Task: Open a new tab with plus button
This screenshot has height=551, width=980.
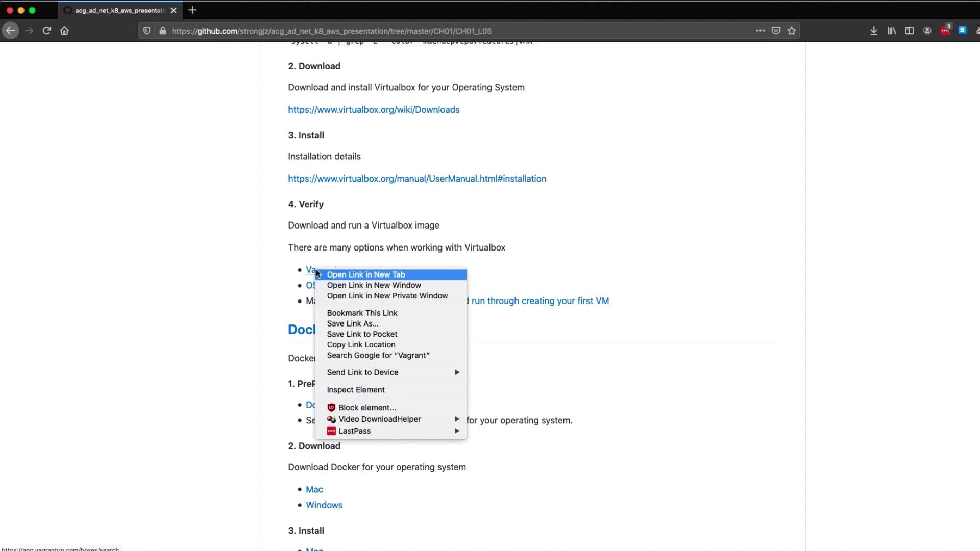Action: click(x=192, y=10)
